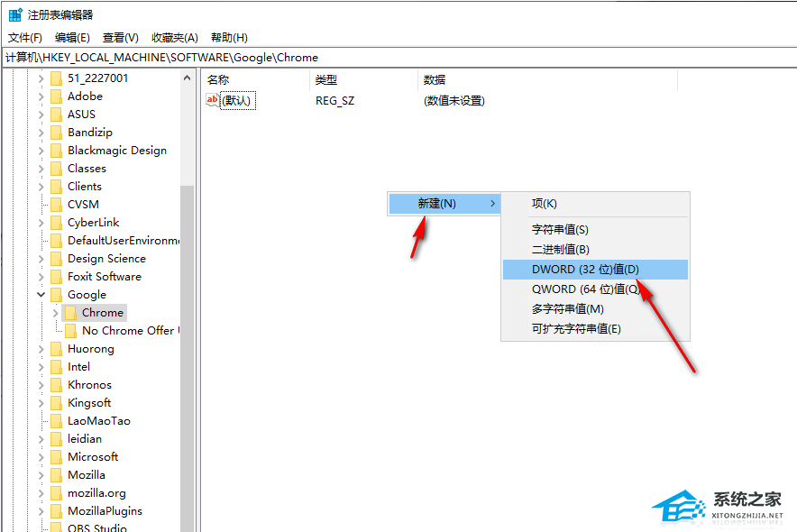This screenshot has height=532, width=797.
Task: Click the Chrome key folder icon
Action: pyautogui.click(x=70, y=313)
